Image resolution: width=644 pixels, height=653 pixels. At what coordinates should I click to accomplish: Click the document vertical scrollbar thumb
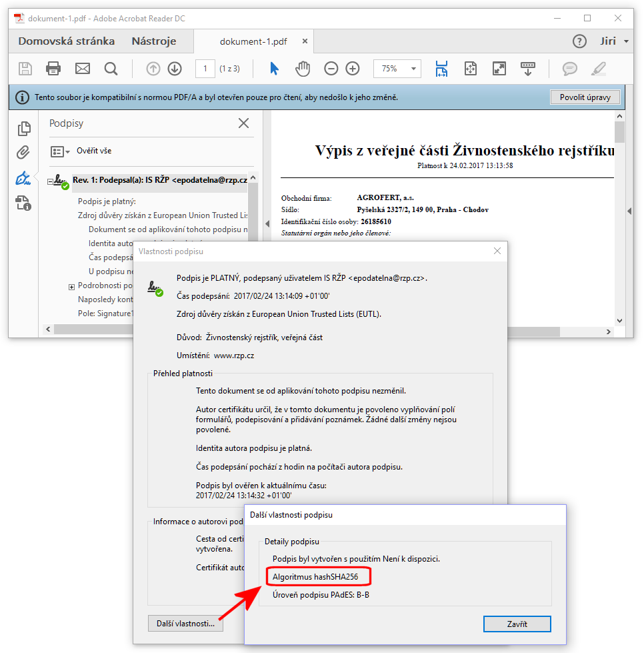click(x=619, y=132)
